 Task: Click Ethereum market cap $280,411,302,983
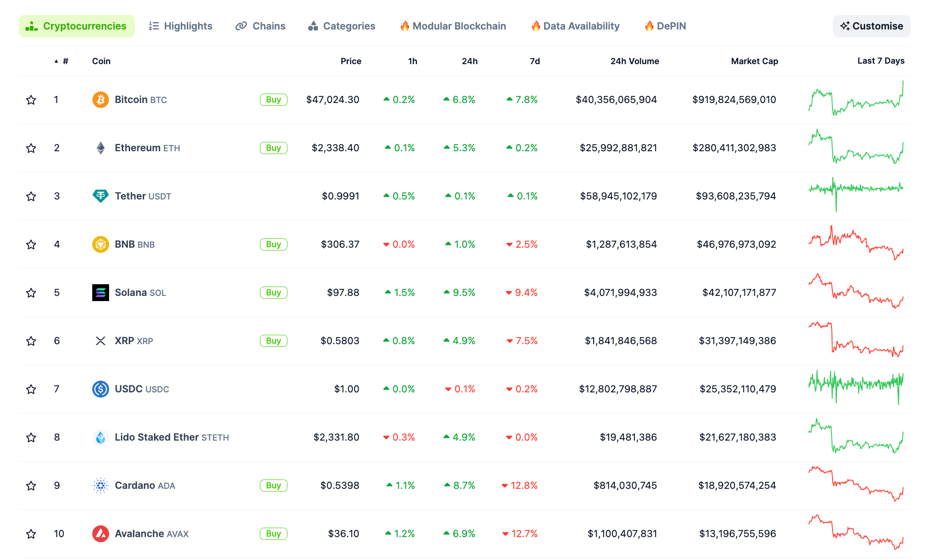734,148
